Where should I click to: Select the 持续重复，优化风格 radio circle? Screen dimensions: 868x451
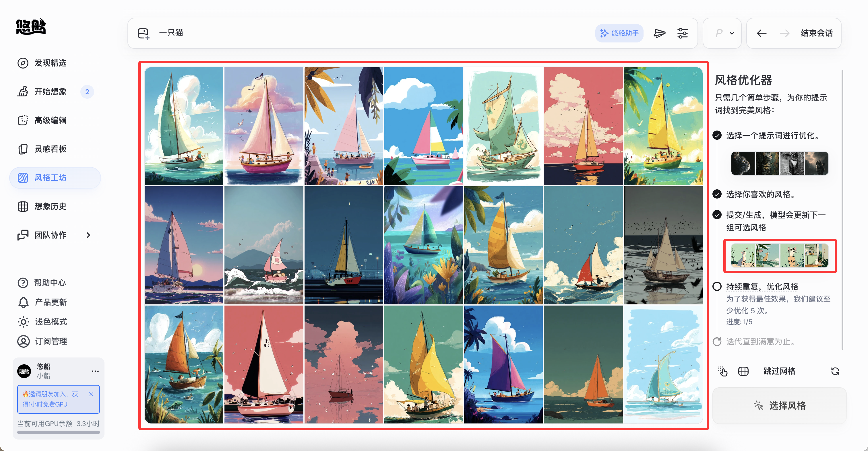click(717, 286)
